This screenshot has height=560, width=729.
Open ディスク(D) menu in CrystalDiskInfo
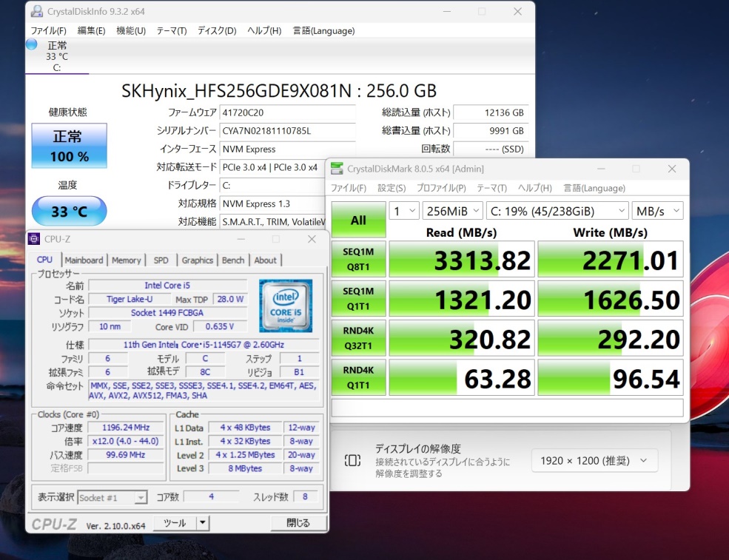217,30
